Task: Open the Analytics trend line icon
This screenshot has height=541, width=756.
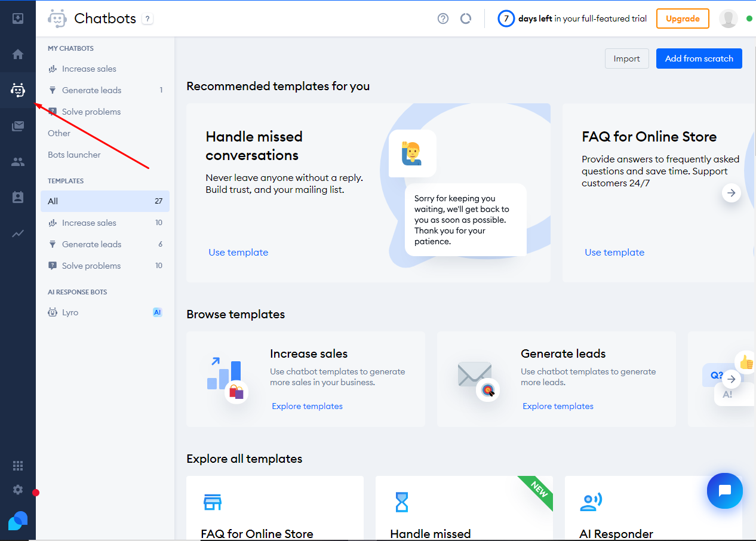Action: (18, 233)
